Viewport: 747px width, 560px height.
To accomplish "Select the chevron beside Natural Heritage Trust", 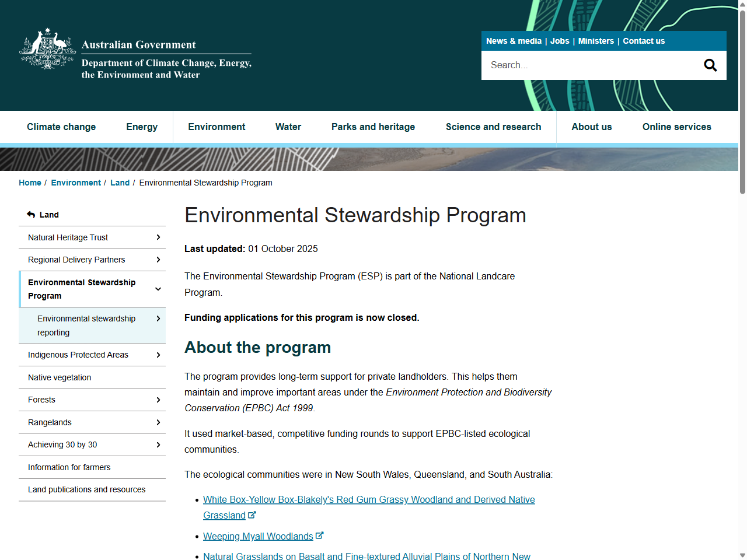I will (x=158, y=237).
